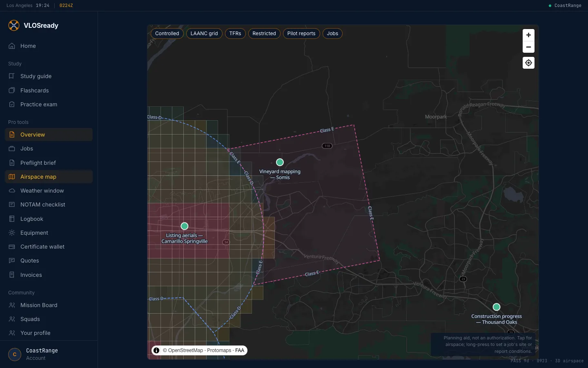
Task: Toggle the Pilot reports layer
Action: [x=301, y=34]
